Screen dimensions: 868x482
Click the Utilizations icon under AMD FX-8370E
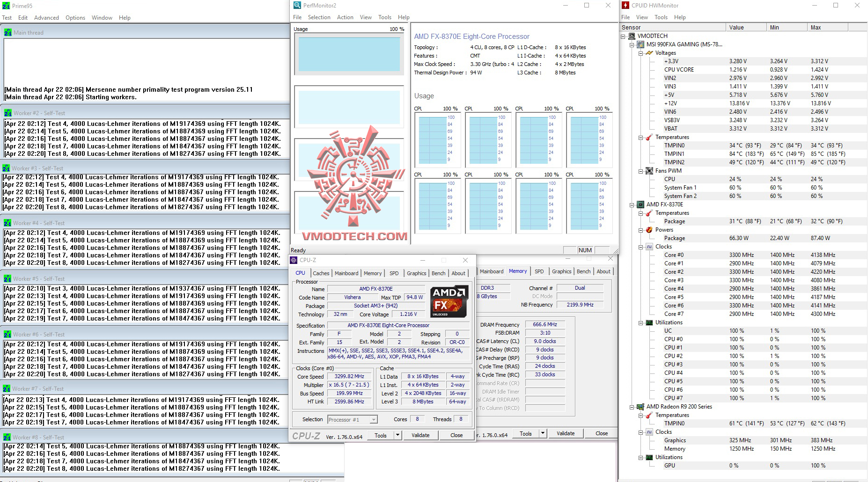649,322
